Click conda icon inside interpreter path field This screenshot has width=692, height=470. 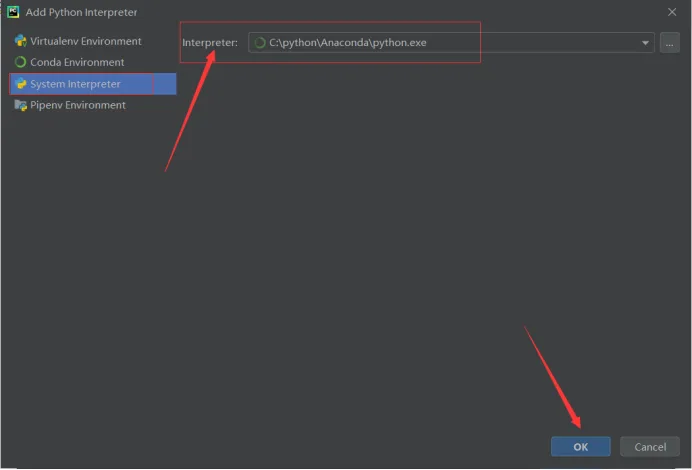click(260, 42)
